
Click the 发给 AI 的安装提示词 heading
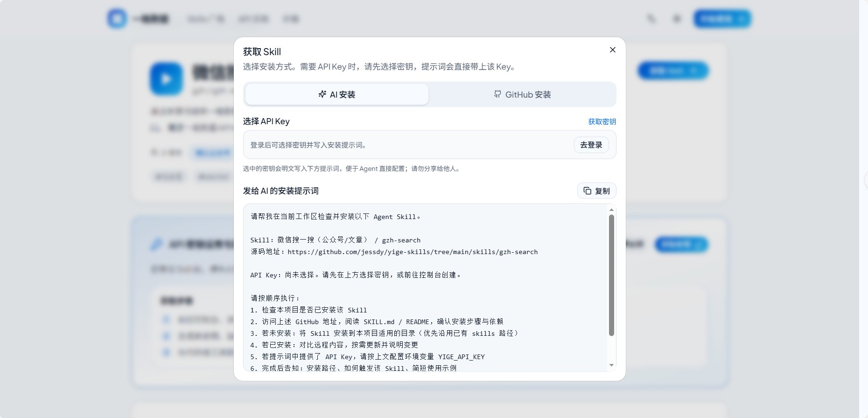280,191
